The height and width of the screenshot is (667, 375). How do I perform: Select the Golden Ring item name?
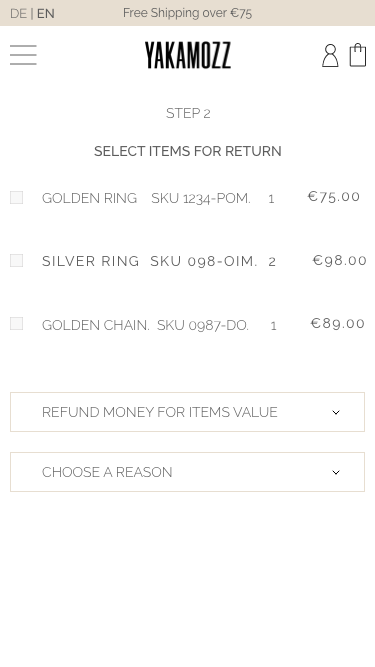coord(89,198)
